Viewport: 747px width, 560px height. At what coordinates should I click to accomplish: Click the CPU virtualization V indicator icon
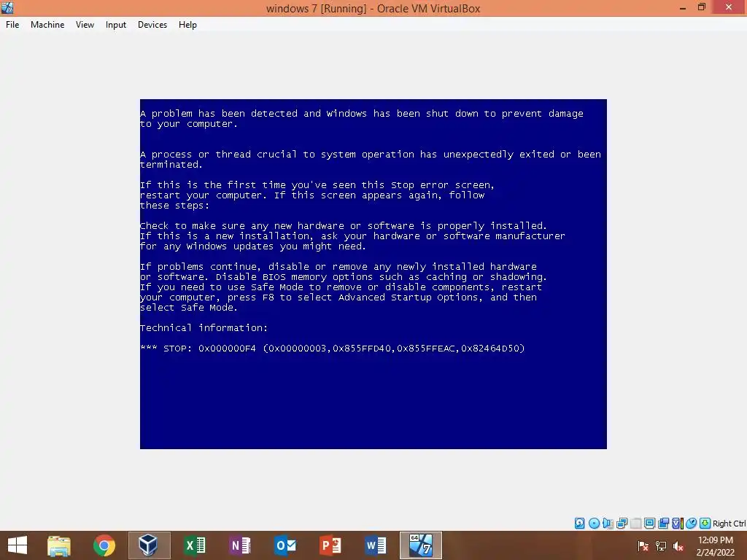[x=678, y=524]
